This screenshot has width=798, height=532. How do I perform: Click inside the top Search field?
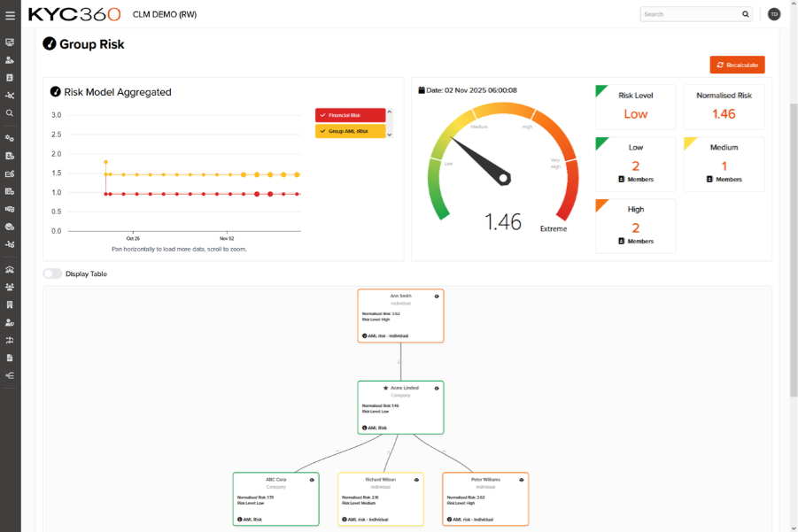691,14
